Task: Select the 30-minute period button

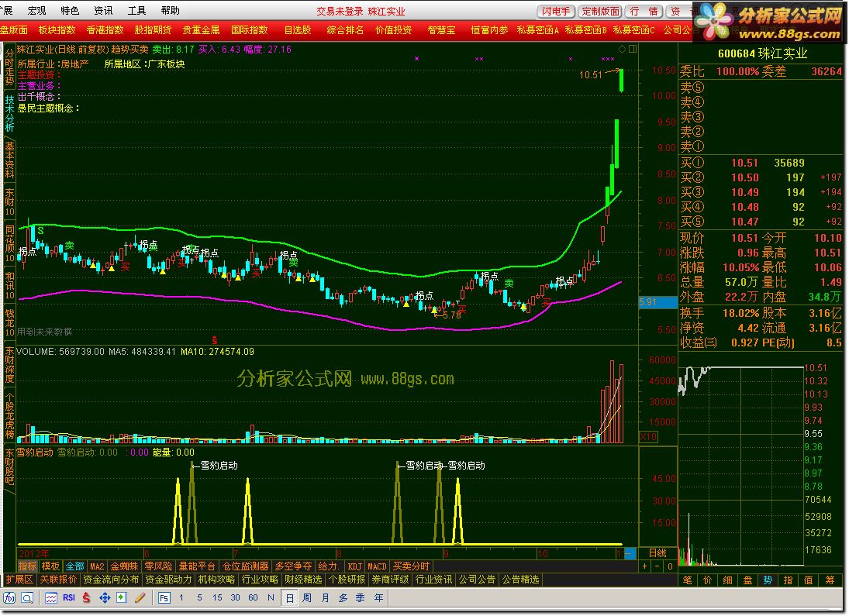Action: click(x=235, y=597)
